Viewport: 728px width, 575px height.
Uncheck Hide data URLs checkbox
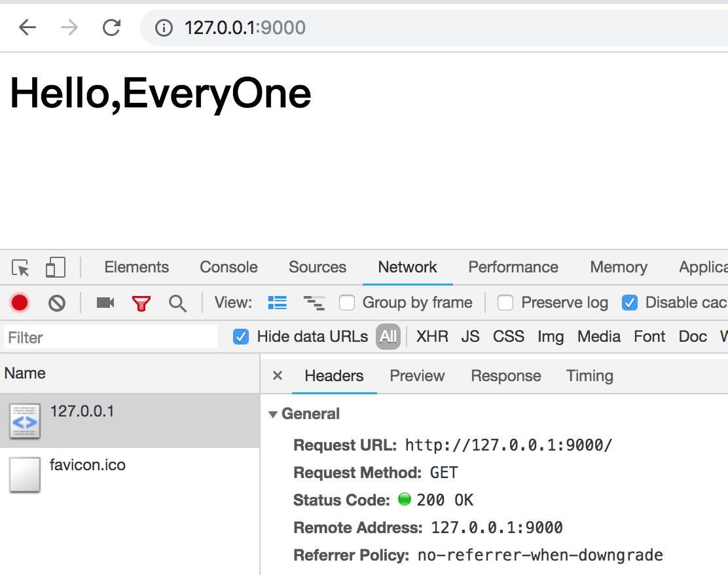pyautogui.click(x=240, y=337)
